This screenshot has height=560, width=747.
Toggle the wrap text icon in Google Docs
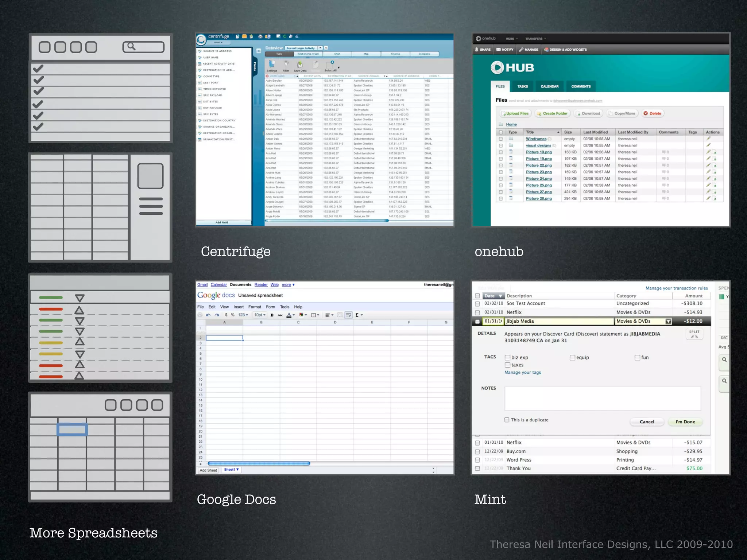pyautogui.click(x=348, y=315)
